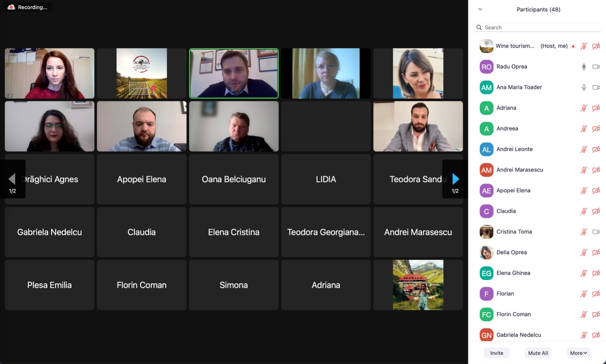The image size is (606, 364).
Task: Click the Invite button
Action: (x=497, y=353)
